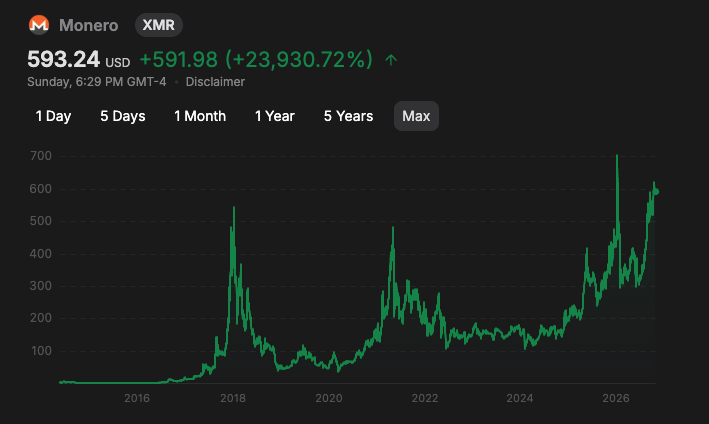Click the green upward trend arrow
Viewport: 709px width, 424px height.
click(x=391, y=60)
